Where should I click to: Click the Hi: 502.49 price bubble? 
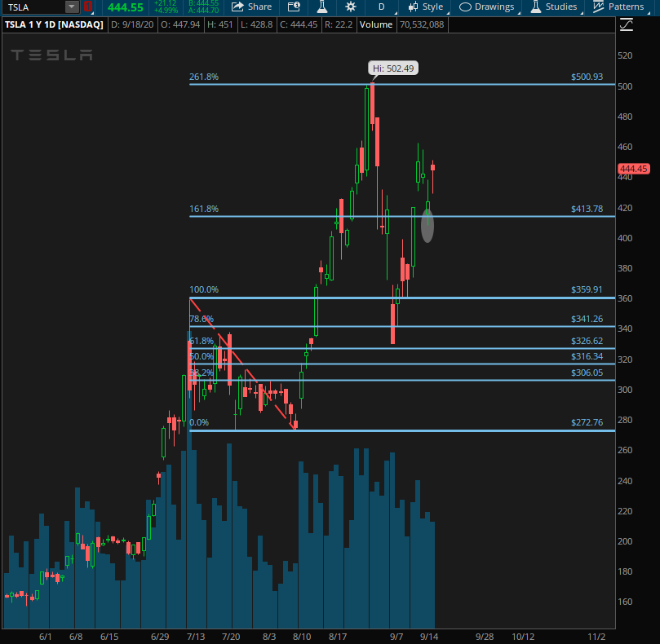(x=393, y=68)
